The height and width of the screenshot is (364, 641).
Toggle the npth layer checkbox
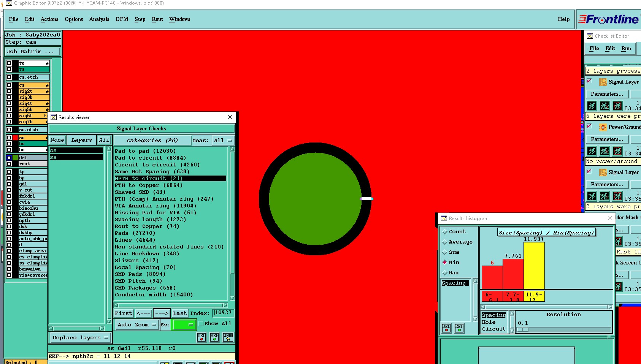pos(9,220)
